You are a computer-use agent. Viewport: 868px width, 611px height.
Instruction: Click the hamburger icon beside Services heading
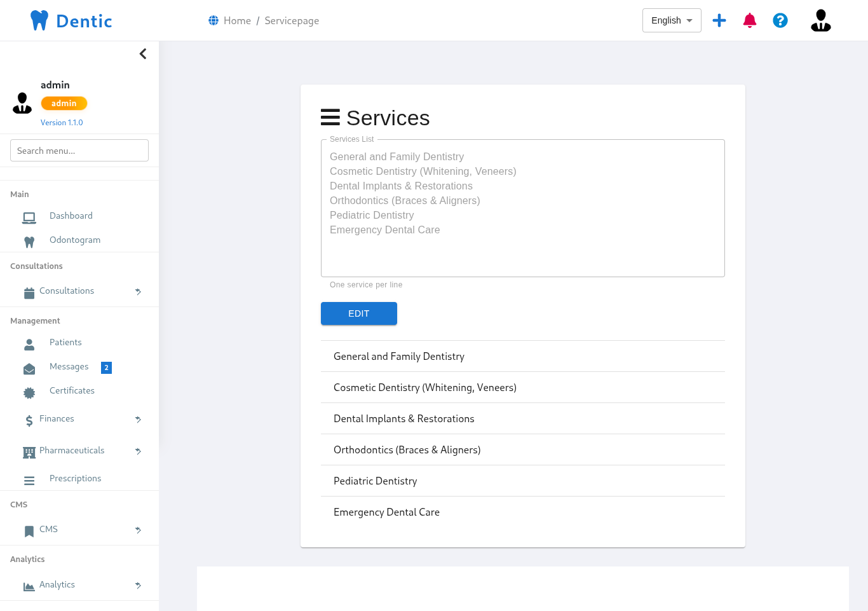330,118
